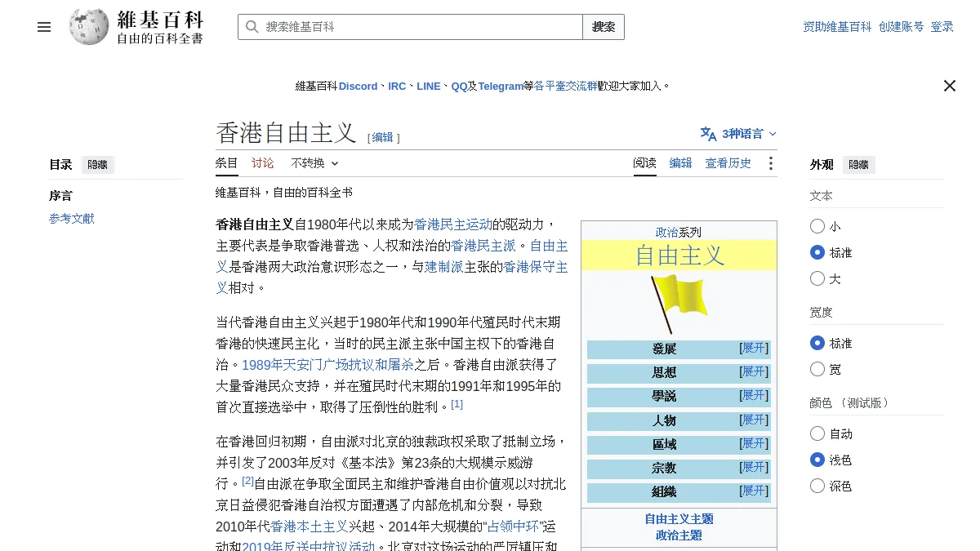
Task: Click the magnifier icon in search box
Action: click(x=252, y=27)
